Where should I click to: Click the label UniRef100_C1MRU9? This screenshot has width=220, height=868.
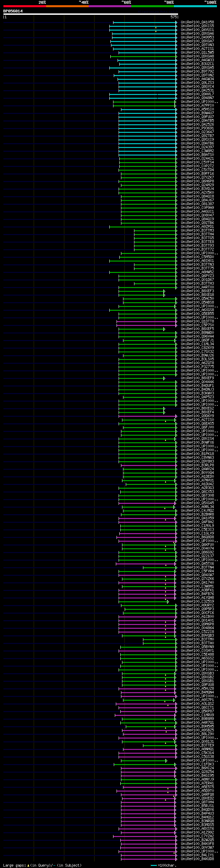197,715
